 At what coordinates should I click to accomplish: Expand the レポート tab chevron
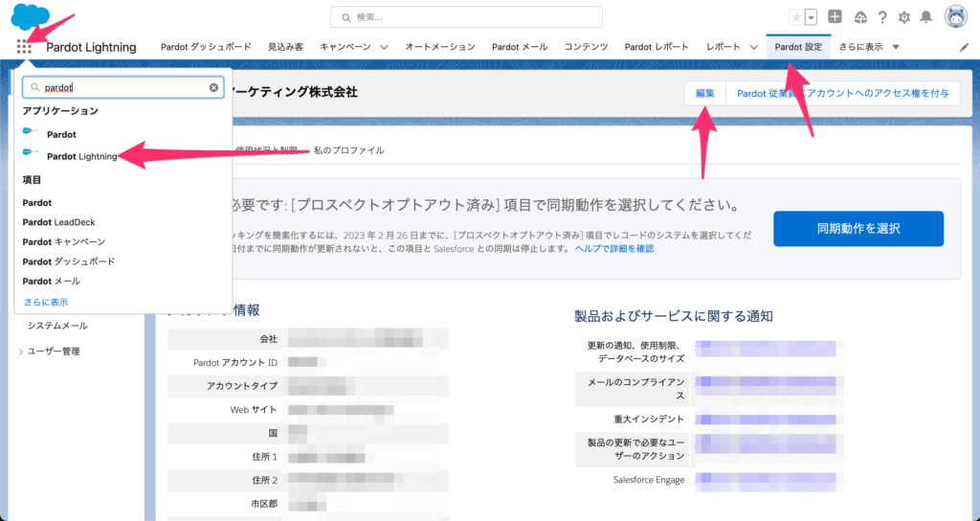point(754,47)
